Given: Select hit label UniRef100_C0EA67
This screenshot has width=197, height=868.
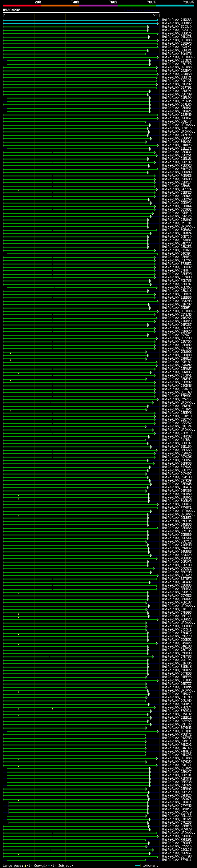Looking at the screenshot, I should [177, 118].
